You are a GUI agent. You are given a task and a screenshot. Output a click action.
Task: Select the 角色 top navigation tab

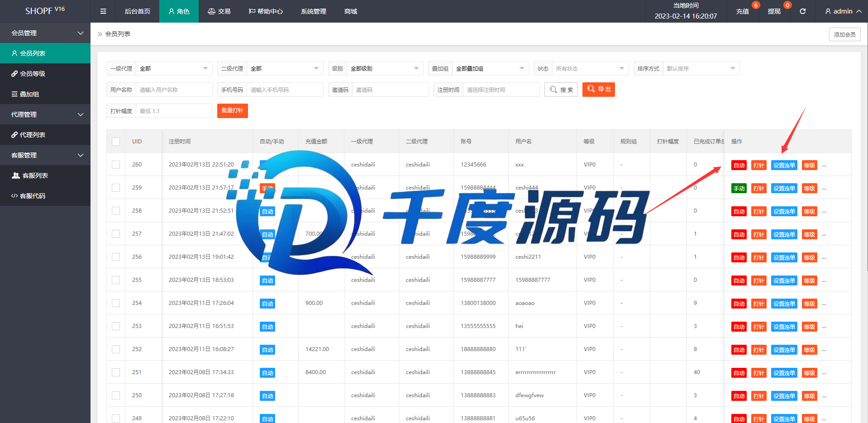click(x=179, y=11)
